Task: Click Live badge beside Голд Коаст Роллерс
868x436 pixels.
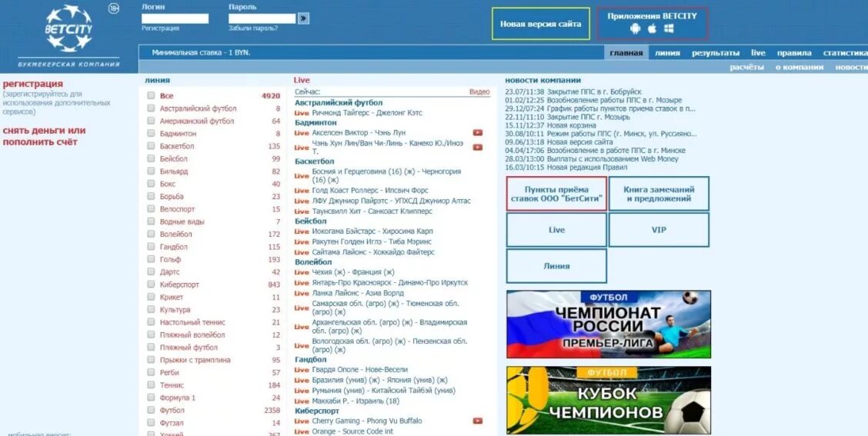Action: coord(302,191)
